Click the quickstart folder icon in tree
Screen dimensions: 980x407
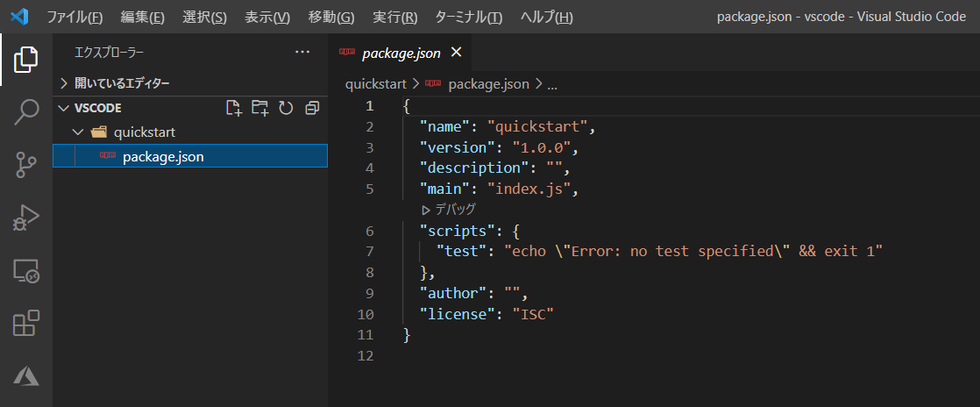[99, 132]
